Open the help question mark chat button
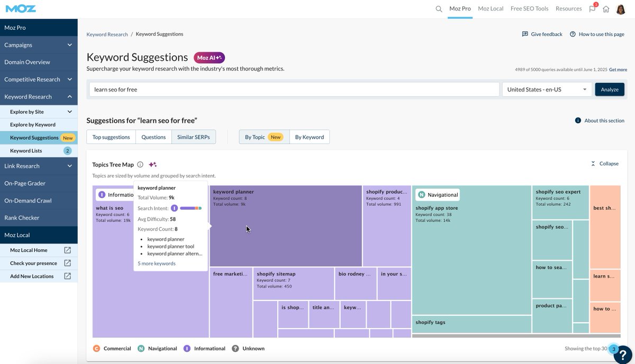 tap(623, 354)
